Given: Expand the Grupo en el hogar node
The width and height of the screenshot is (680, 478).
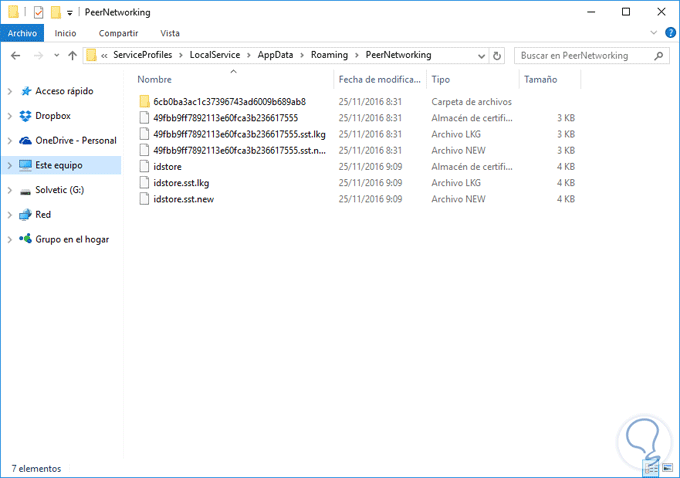Looking at the screenshot, I should [x=10, y=239].
